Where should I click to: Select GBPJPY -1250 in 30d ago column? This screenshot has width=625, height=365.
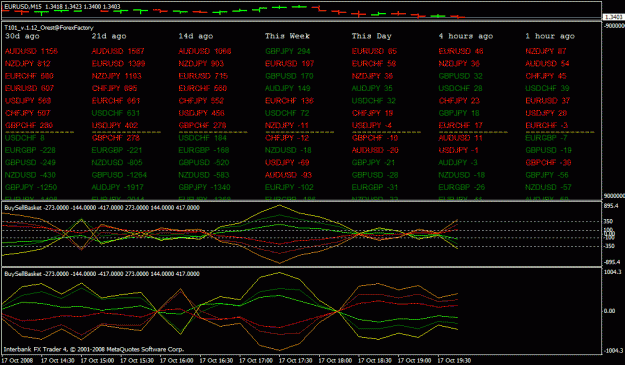pos(31,187)
